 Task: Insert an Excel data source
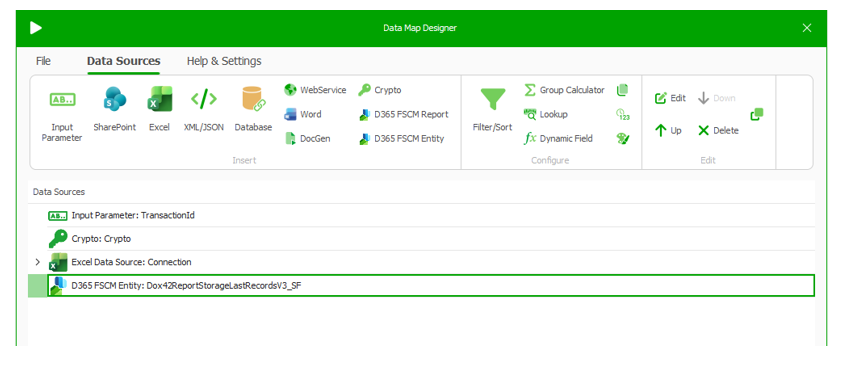tap(159, 110)
